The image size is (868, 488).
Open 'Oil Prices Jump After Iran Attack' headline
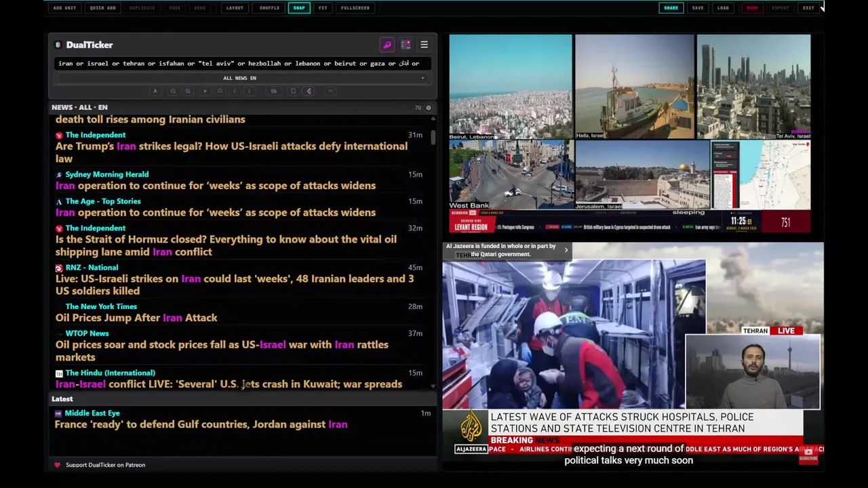(136, 318)
